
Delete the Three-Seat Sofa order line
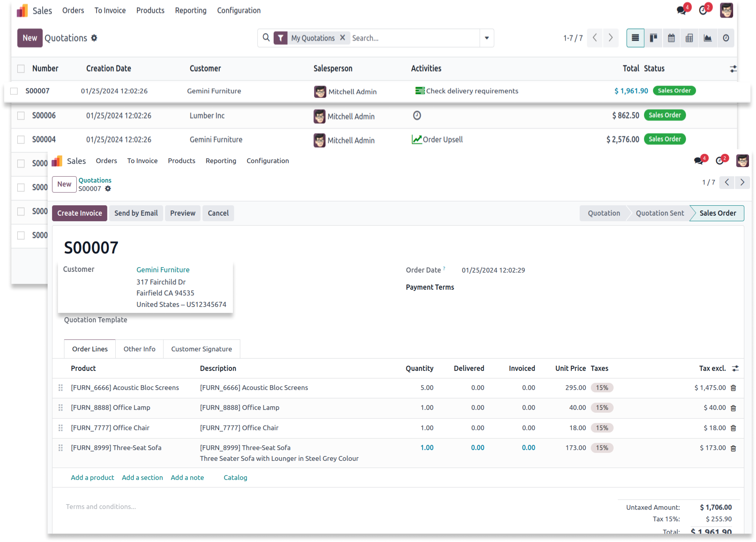[733, 448]
